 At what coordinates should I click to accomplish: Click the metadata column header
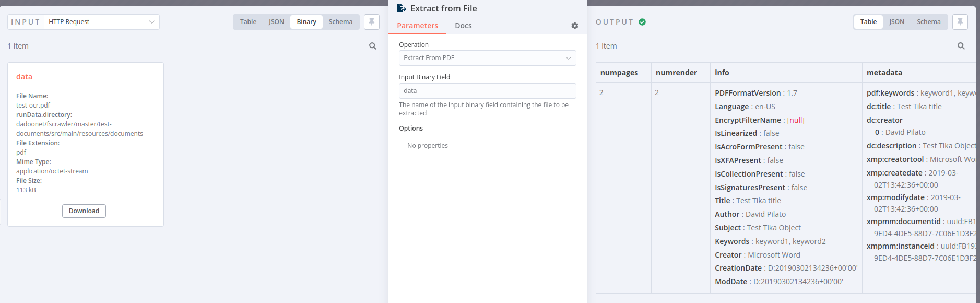point(884,73)
